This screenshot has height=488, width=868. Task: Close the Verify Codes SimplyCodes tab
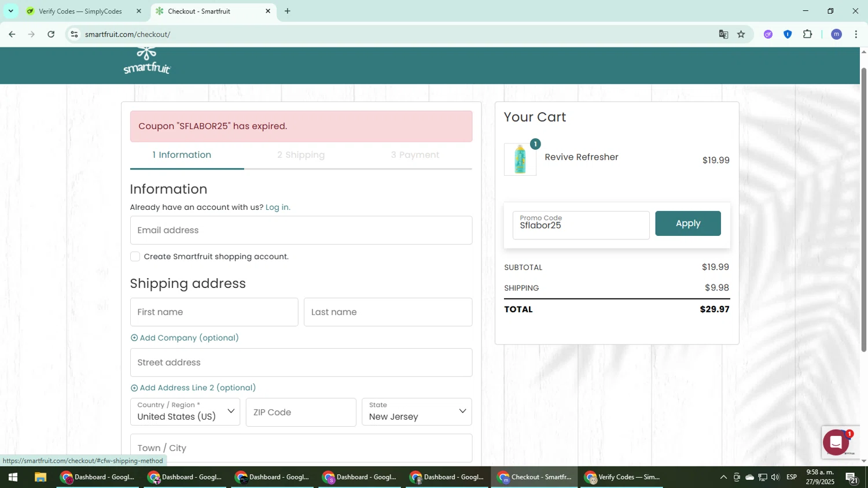click(138, 11)
